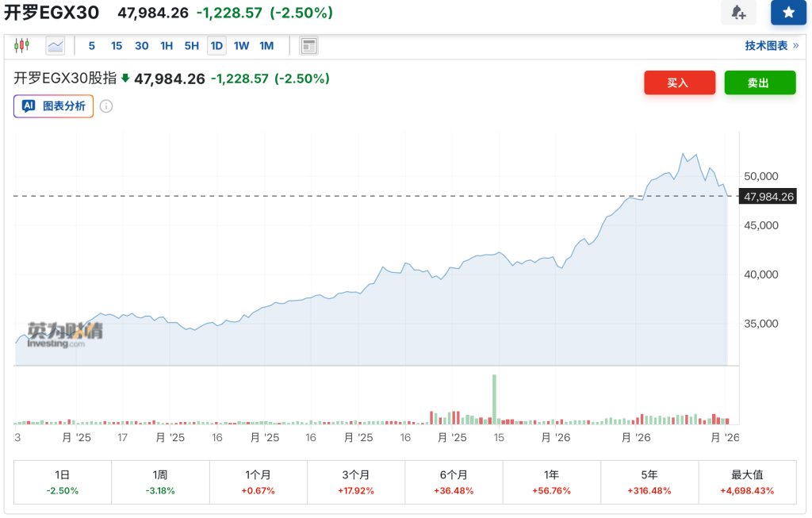812x518 pixels.
Task: Select the 5年 performance range
Action: tap(649, 482)
